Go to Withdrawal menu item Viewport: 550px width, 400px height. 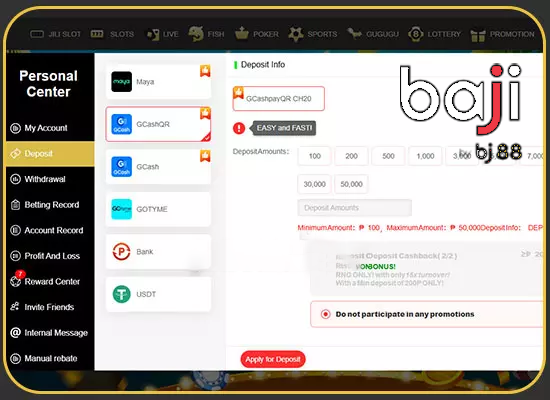[50, 179]
